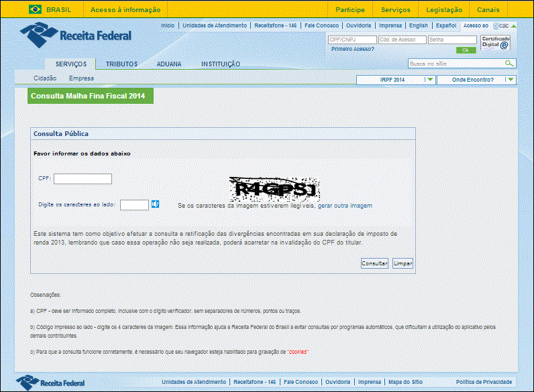Focus the CPF/CNPJ login field

pos(352,40)
